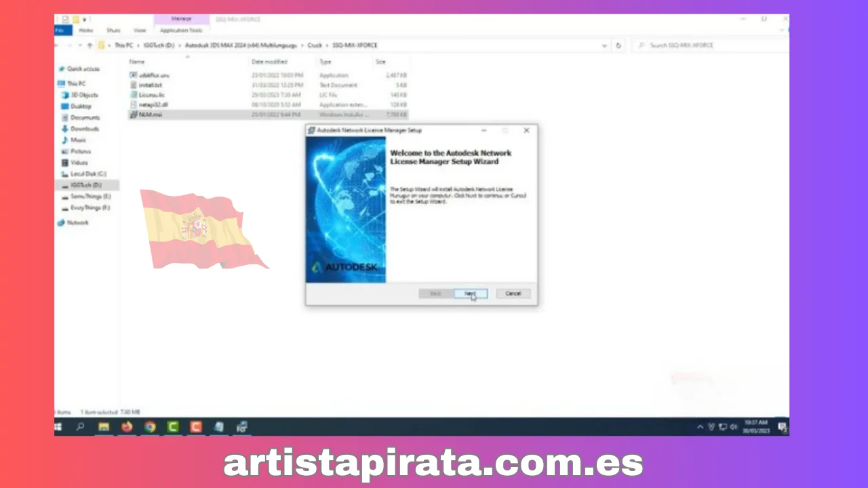Launch Chrome from the taskbar
Viewport: 868px width, 488px height.
coord(150,427)
